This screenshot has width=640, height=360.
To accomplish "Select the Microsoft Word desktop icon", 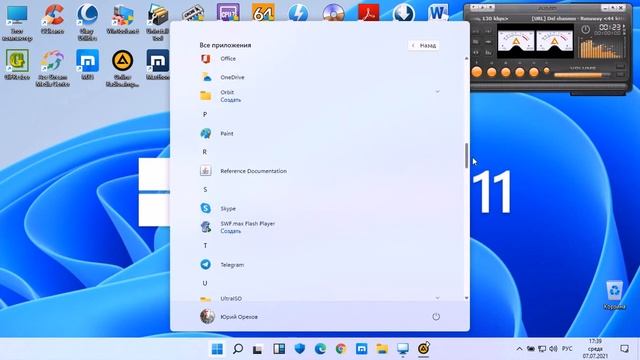I will pos(438,13).
